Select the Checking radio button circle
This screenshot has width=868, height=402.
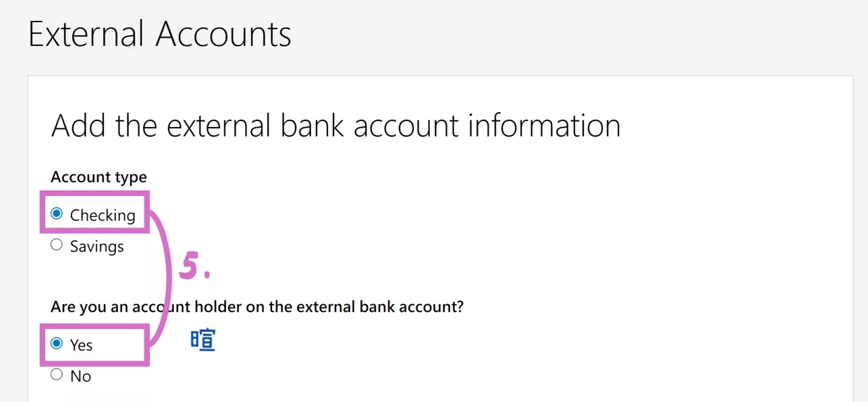point(57,214)
